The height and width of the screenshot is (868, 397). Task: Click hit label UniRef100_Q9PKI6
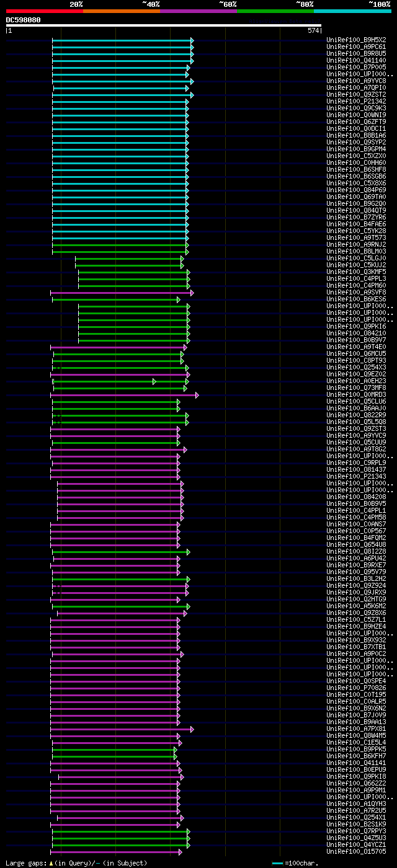(x=356, y=327)
